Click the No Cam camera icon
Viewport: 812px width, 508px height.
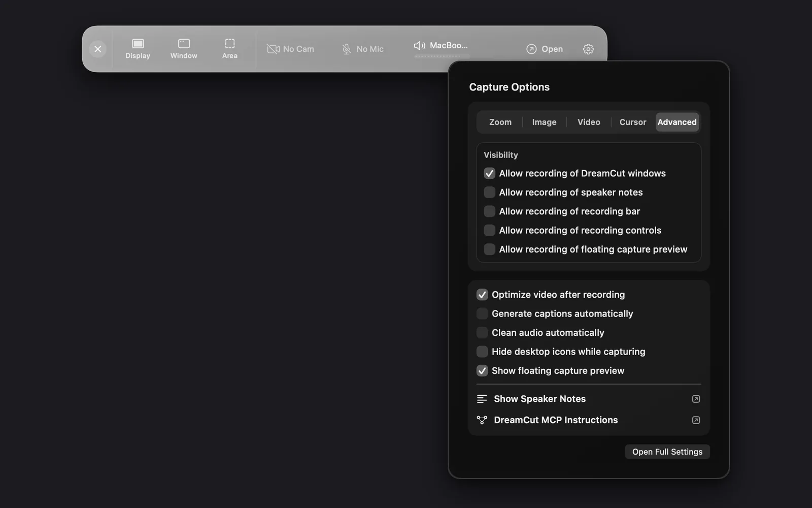pyautogui.click(x=273, y=49)
